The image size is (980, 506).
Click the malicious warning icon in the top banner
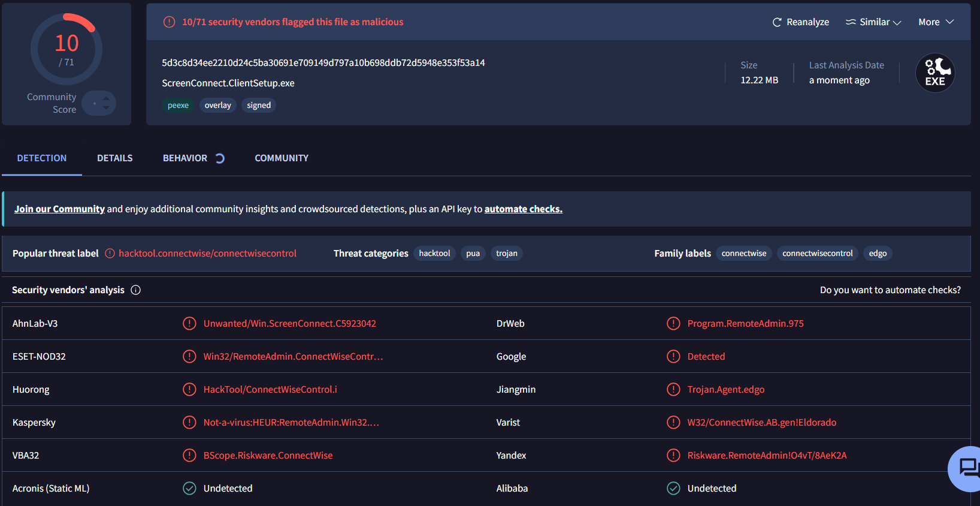pos(170,22)
